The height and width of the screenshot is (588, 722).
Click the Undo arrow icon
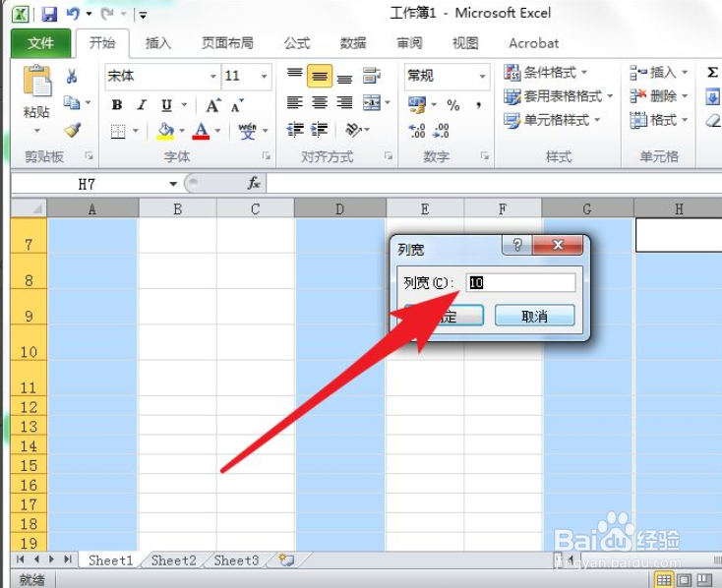73,14
